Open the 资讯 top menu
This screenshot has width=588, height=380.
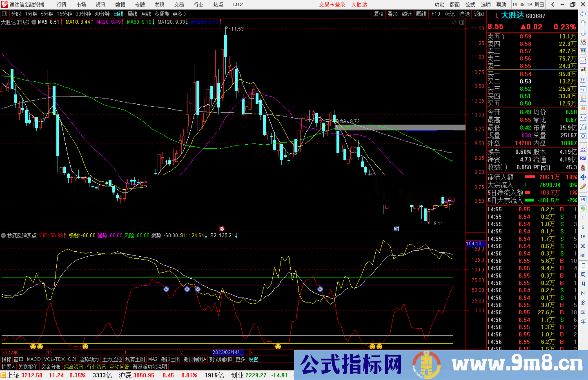(x=101, y=4)
